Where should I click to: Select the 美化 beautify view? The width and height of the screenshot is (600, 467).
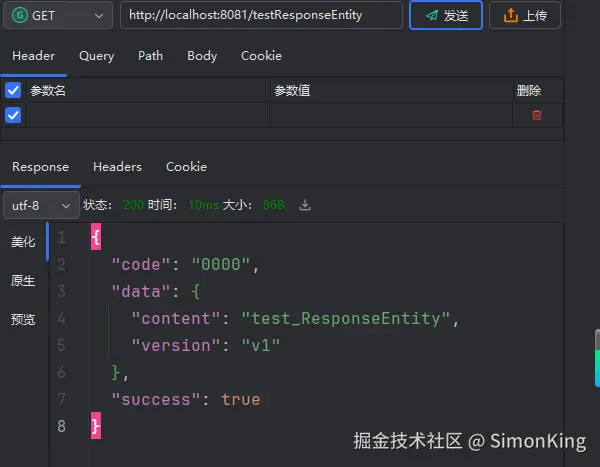[23, 242]
